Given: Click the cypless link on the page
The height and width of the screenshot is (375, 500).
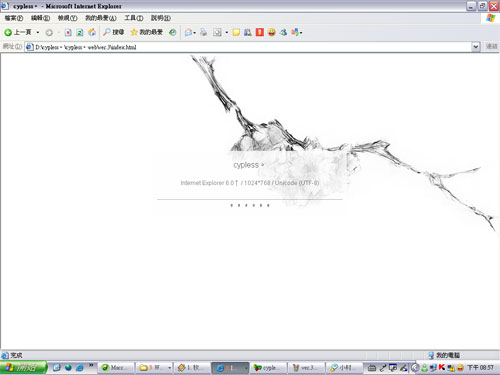Looking at the screenshot, I should [248, 165].
